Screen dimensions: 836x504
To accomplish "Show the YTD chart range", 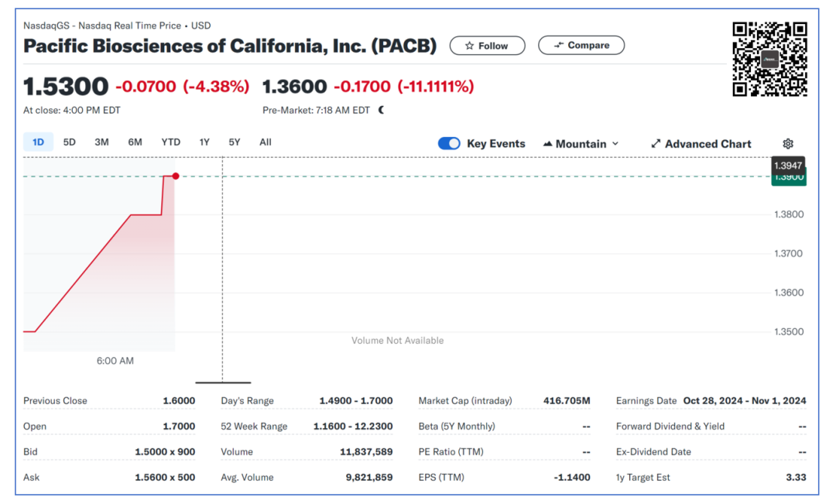I will pyautogui.click(x=170, y=142).
